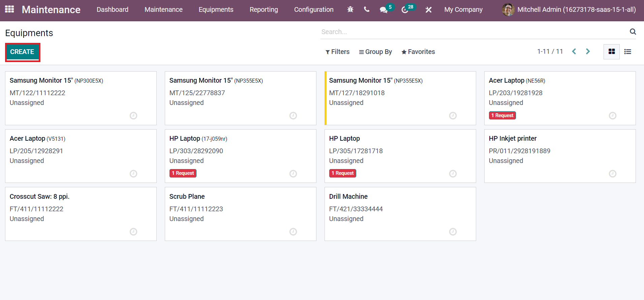Open 1 Request badge on HP Laptop LP/305/17281718
The image size is (644, 300).
pos(342,173)
